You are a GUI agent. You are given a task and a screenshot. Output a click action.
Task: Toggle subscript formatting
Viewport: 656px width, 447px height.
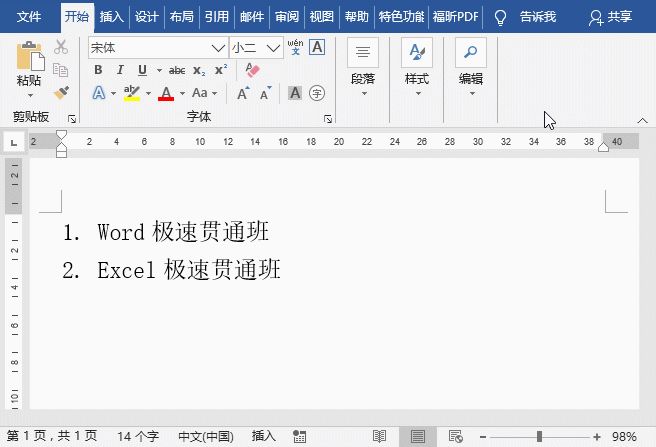point(199,71)
